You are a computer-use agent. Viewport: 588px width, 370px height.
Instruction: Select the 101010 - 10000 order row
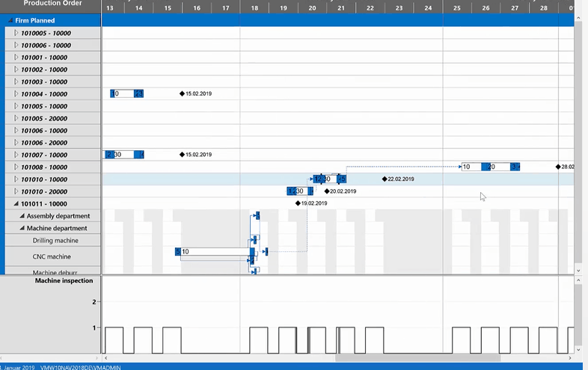coord(44,179)
